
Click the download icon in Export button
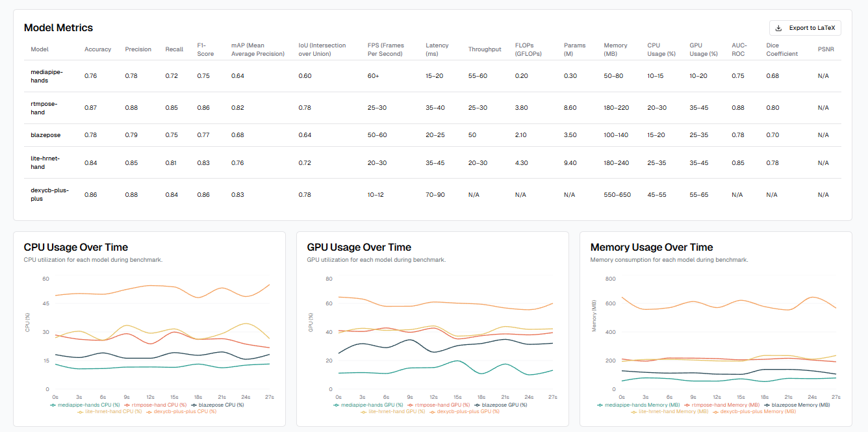tap(779, 28)
